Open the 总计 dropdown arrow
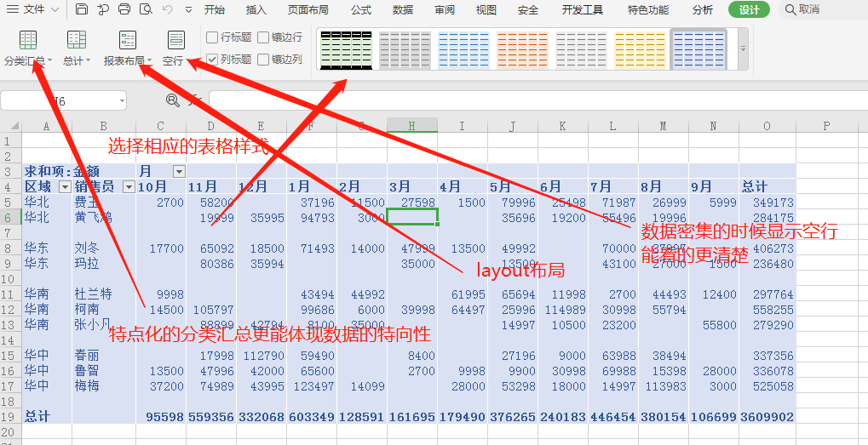The height and width of the screenshot is (445, 868). click(x=89, y=61)
